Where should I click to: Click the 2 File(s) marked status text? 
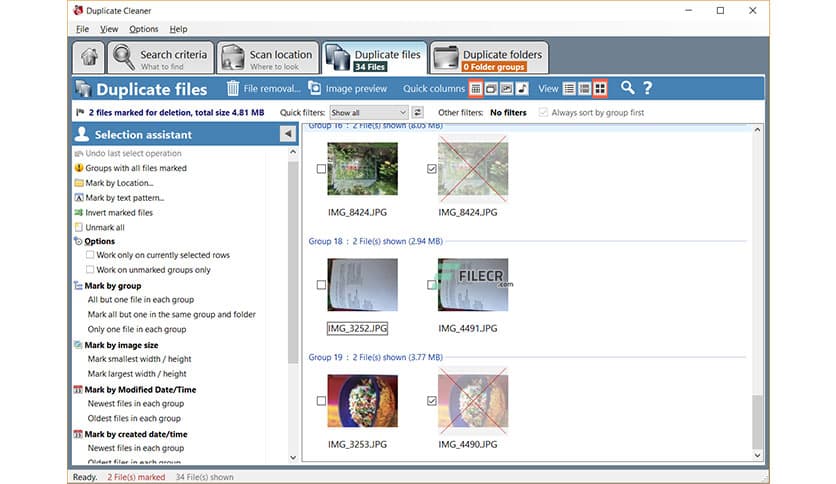(x=136, y=477)
